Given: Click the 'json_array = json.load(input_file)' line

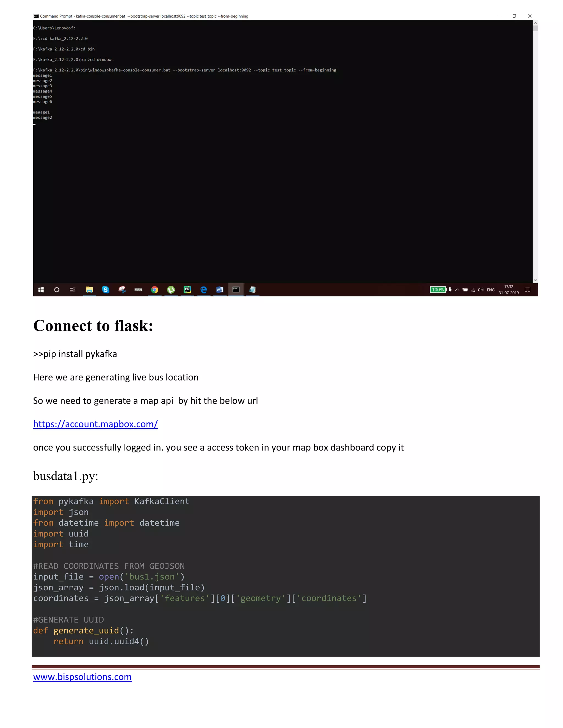Looking at the screenshot, I should pyautogui.click(x=119, y=587).
